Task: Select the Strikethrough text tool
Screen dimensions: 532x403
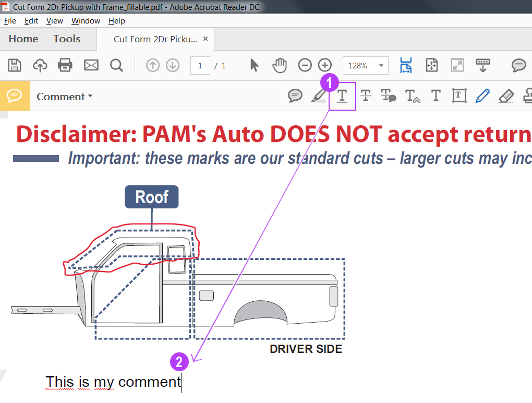Action: (366, 96)
